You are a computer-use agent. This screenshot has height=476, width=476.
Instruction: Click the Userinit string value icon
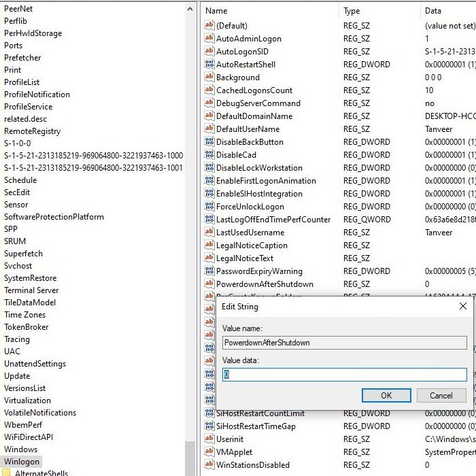[209, 439]
